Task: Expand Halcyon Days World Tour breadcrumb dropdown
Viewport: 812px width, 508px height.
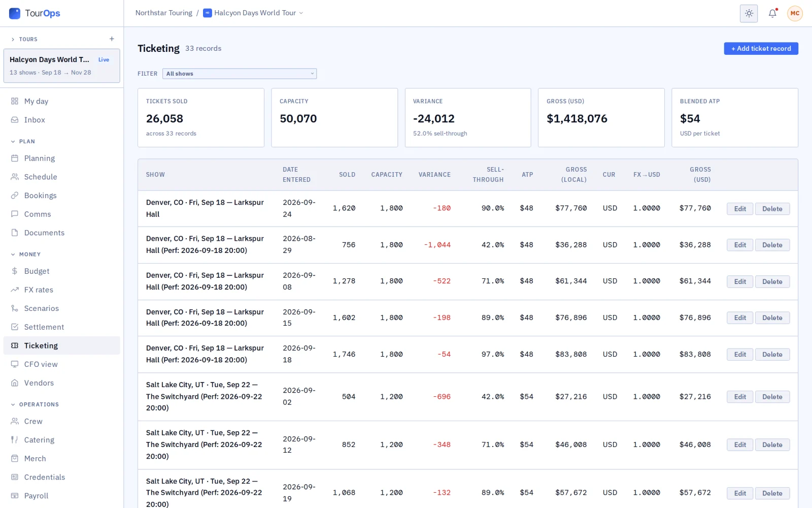Action: point(253,13)
